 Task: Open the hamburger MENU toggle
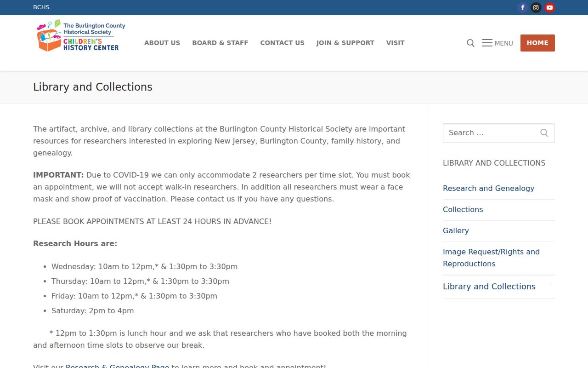(498, 43)
